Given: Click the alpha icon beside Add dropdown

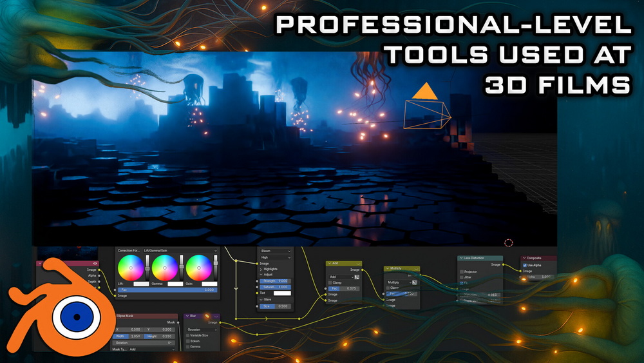Looking at the screenshot, I should (x=357, y=277).
